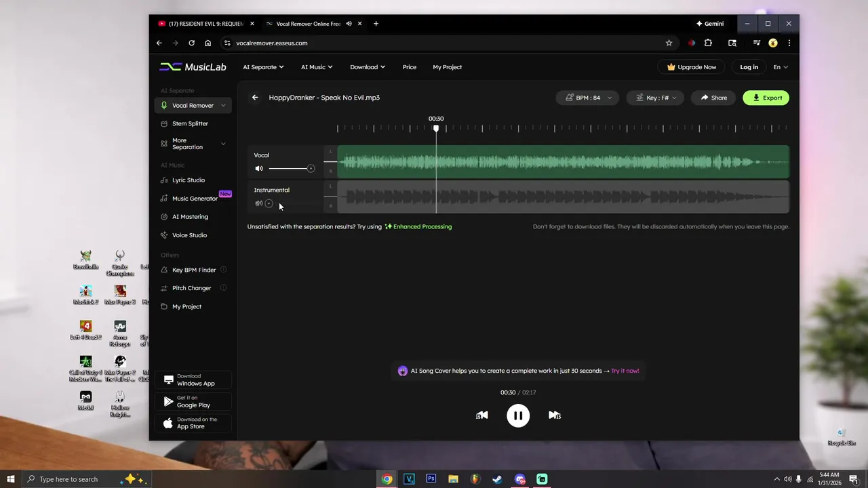Click the Upgrade Now button
Screen dimensions: 868x488
tap(692, 67)
